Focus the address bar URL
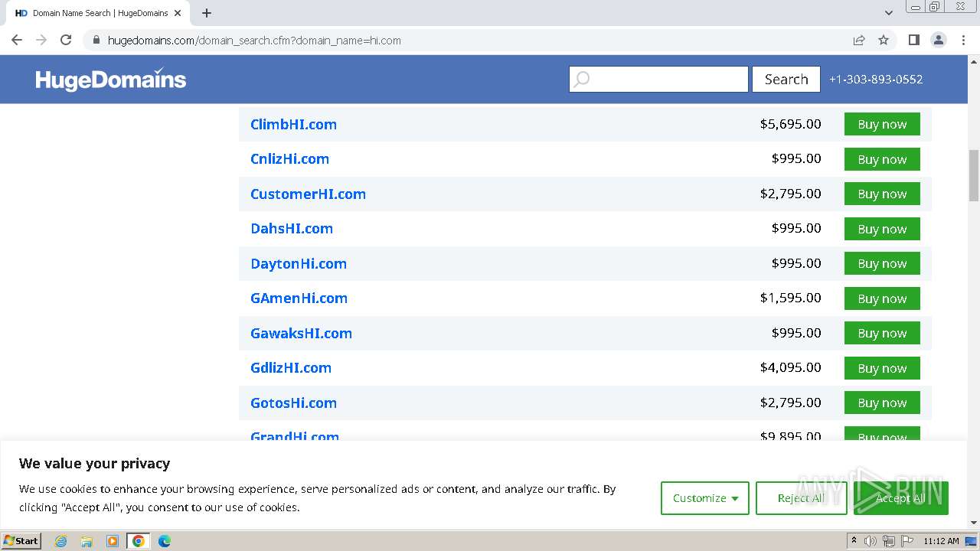The height and width of the screenshot is (551, 980). pyautogui.click(x=254, y=41)
